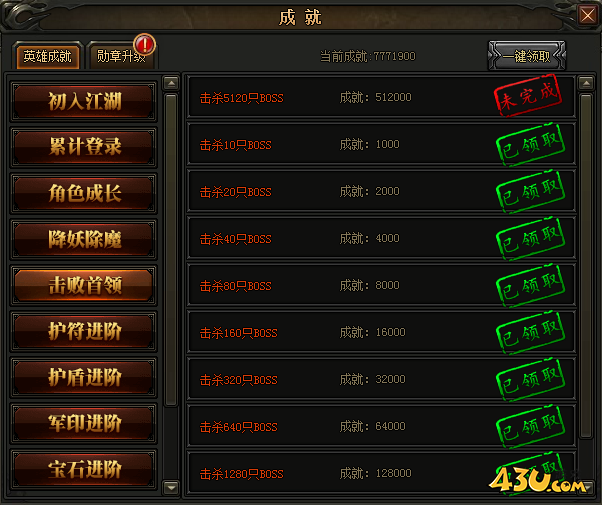Select the 角色成长 category
The width and height of the screenshot is (602, 505).
click(84, 193)
